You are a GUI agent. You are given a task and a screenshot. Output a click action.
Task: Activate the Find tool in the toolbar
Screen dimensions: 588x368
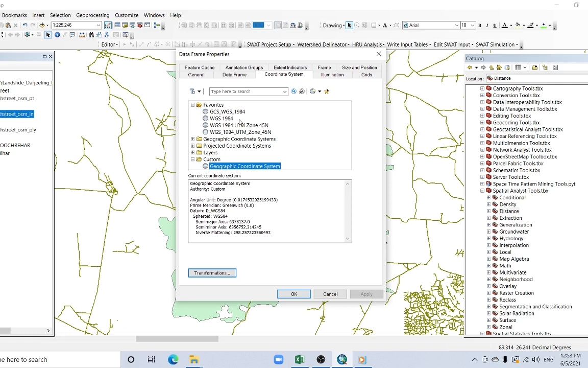click(x=91, y=35)
